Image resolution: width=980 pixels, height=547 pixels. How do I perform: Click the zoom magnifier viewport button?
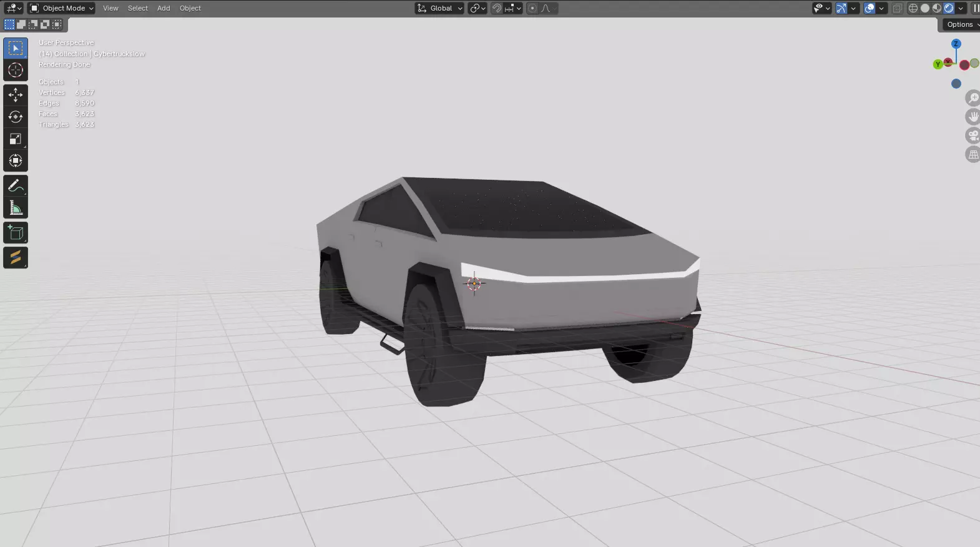point(973,97)
